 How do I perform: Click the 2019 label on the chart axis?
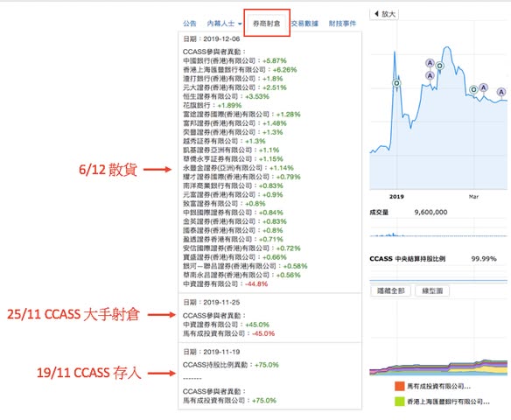396,197
